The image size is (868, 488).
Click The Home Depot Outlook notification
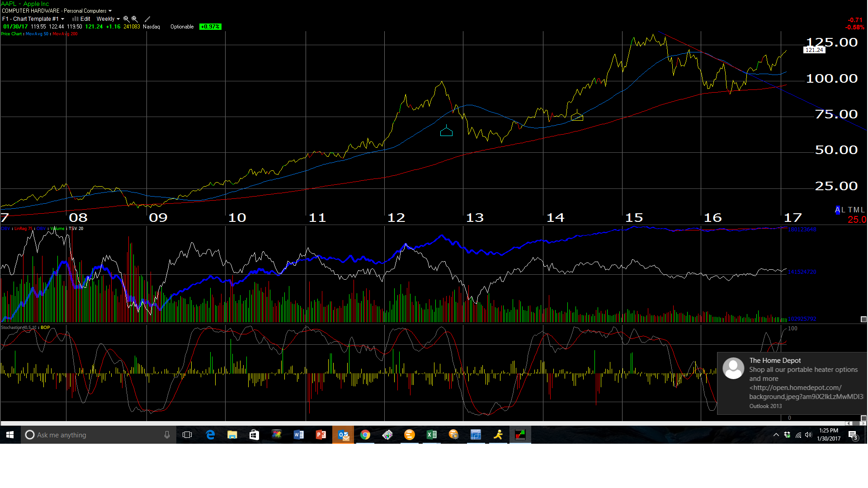(792, 383)
